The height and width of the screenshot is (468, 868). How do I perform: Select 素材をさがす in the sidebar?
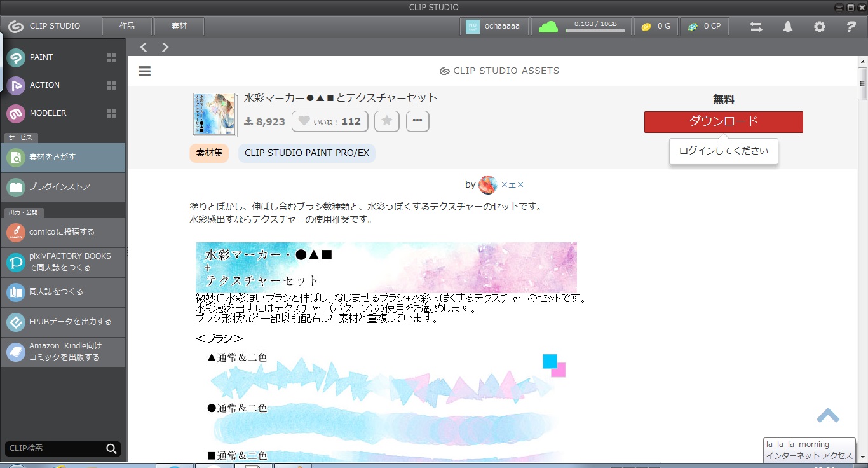pyautogui.click(x=63, y=157)
